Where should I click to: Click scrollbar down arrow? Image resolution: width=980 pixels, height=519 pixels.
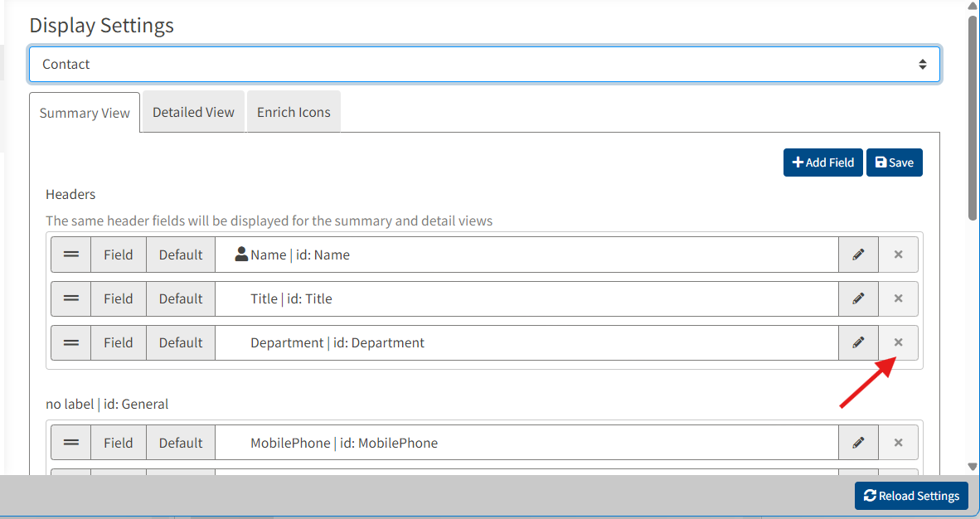pos(972,467)
